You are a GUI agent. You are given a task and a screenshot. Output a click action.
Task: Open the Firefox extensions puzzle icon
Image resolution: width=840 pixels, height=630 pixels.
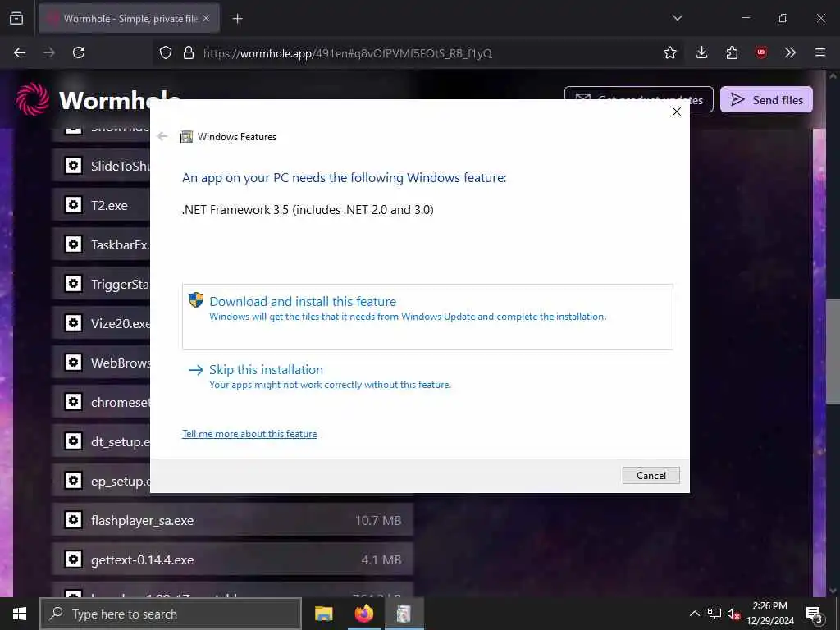click(x=732, y=52)
